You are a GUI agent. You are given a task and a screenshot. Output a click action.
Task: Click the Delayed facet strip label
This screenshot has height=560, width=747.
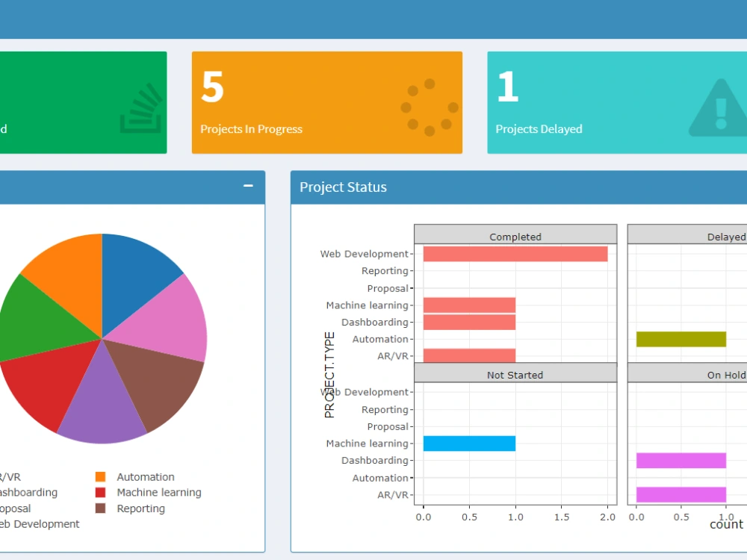point(726,236)
